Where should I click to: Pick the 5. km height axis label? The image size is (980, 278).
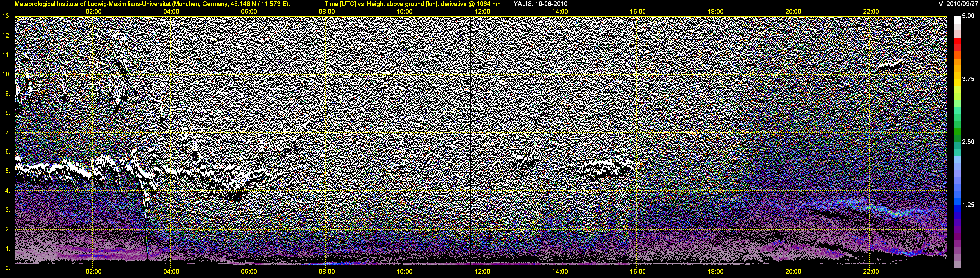(7, 171)
